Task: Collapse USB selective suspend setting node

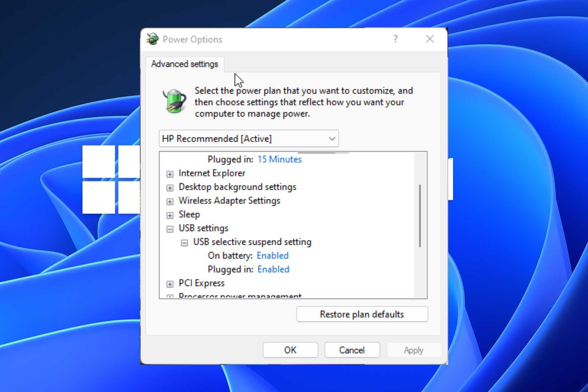Action: (x=184, y=243)
